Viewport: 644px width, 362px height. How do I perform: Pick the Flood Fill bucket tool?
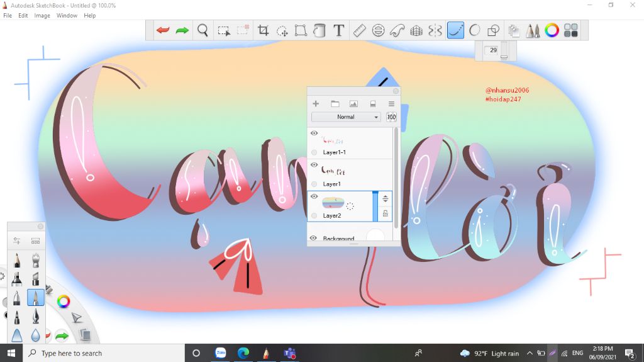[x=319, y=30]
